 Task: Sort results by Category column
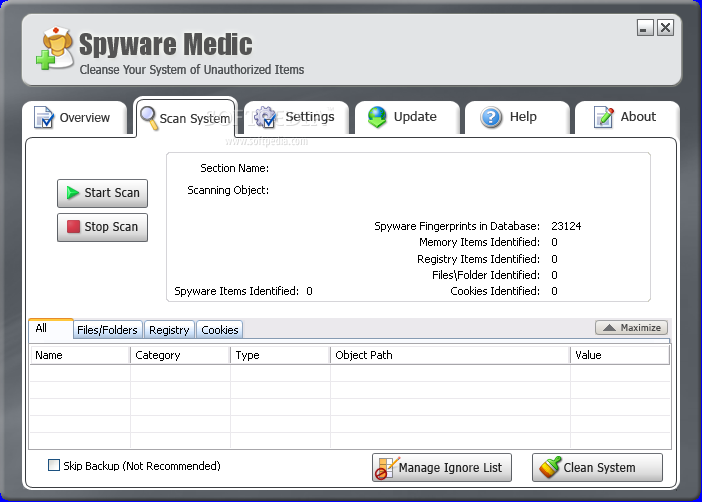tap(180, 355)
